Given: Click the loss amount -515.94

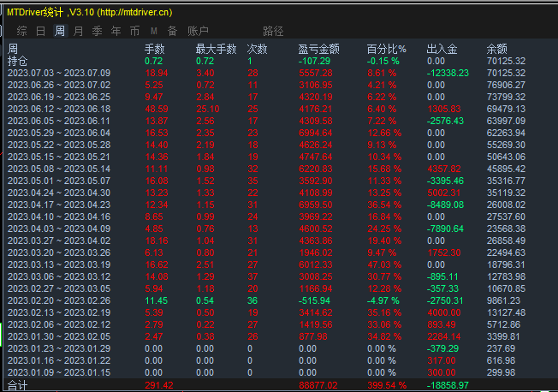Looking at the screenshot, I should (x=315, y=300).
